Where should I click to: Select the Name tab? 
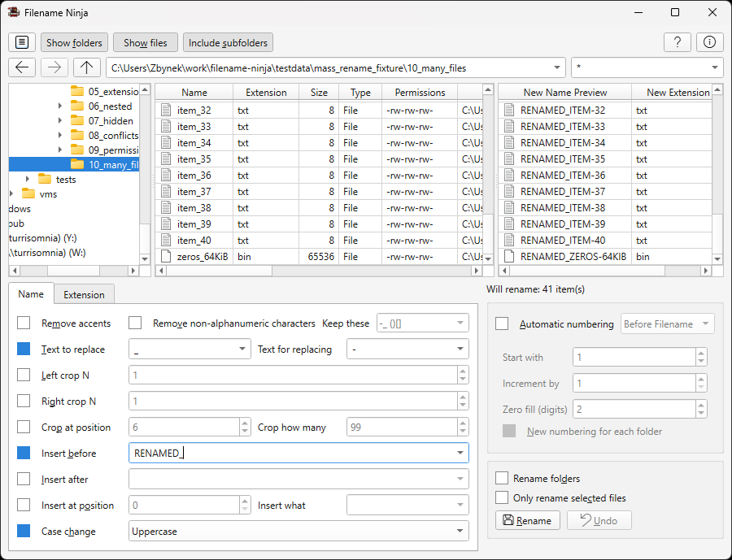coord(31,294)
